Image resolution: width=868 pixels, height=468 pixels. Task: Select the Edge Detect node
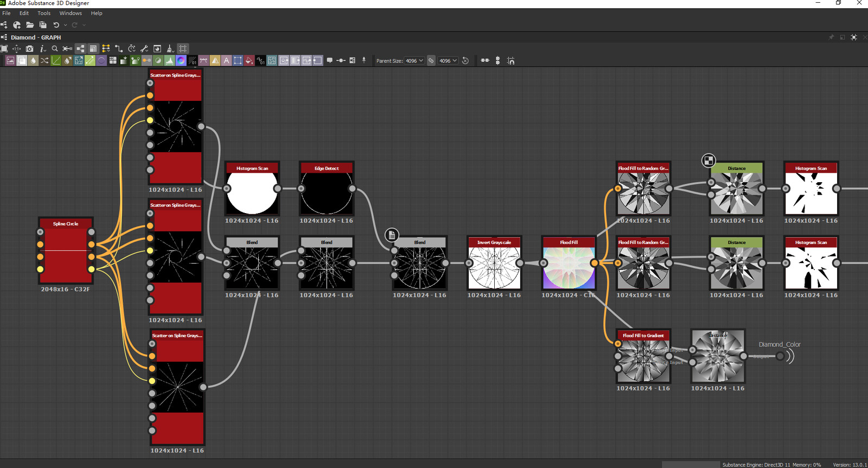pyautogui.click(x=327, y=188)
